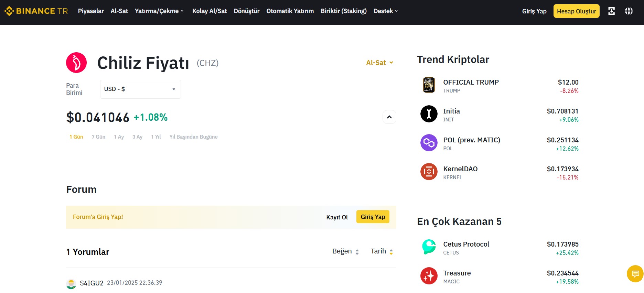Go to Kolay Al/Sat
Screen dimensions: 644x293
point(210,11)
